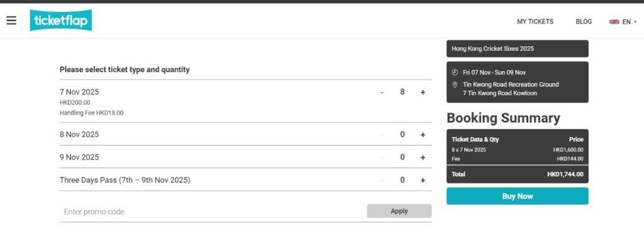Open the EN language dropdown
Viewport: 644px width, 242px height.
pos(629,22)
